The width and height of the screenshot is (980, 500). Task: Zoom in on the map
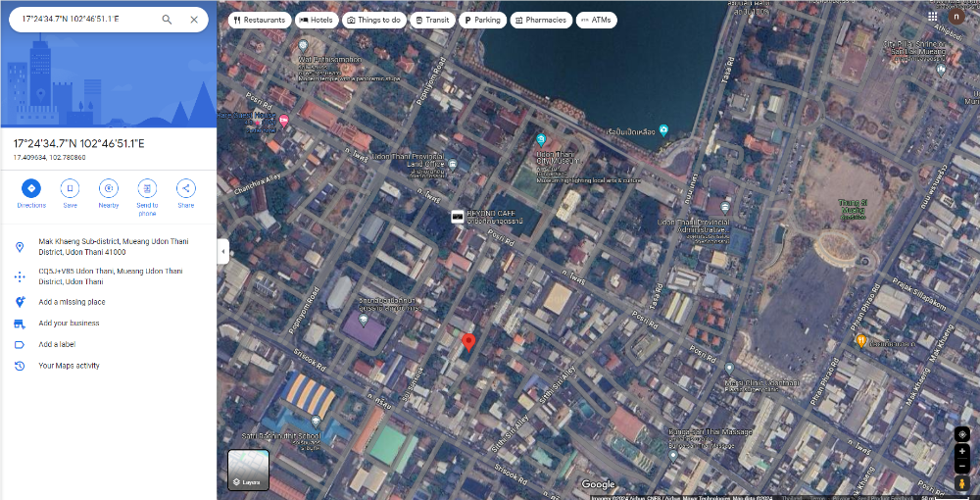[962, 451]
